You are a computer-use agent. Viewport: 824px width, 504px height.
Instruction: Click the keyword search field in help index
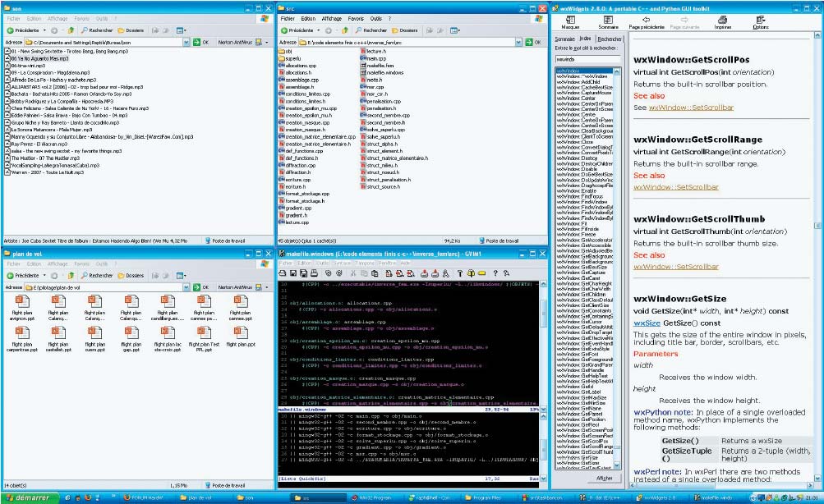point(589,59)
